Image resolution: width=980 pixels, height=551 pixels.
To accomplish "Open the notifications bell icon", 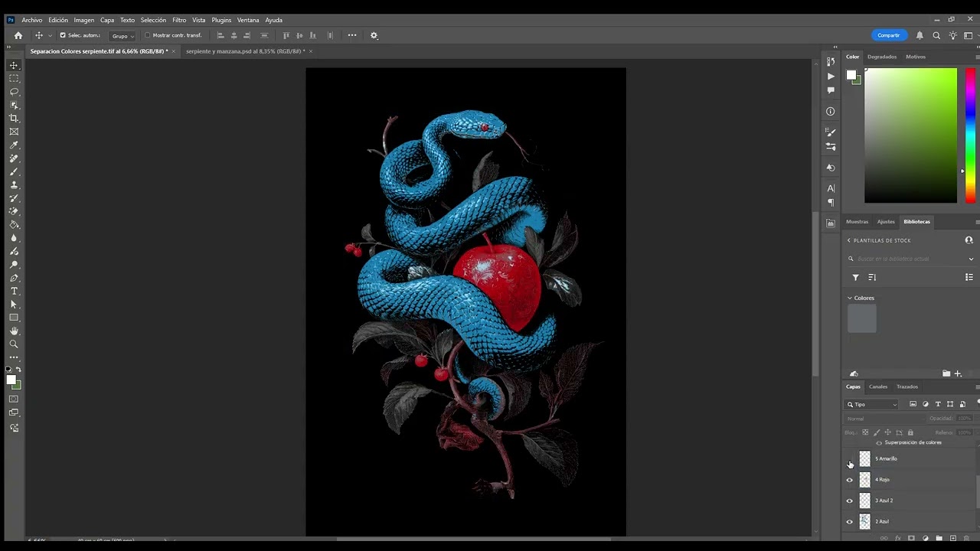I will (920, 35).
